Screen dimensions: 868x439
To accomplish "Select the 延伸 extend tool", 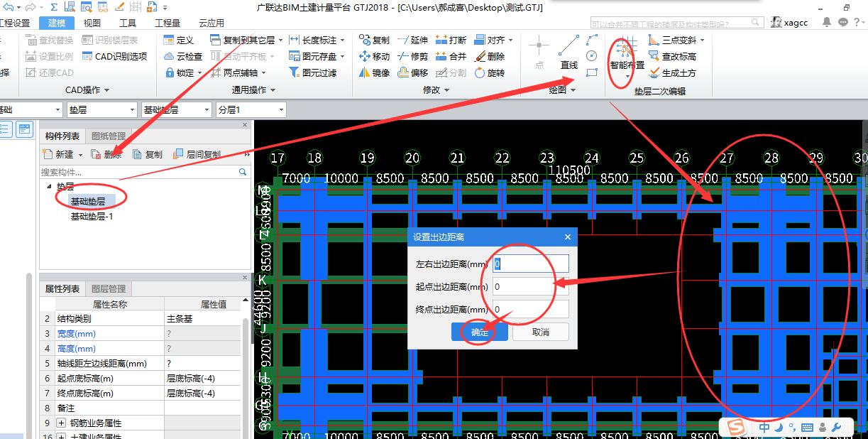I will [412, 40].
